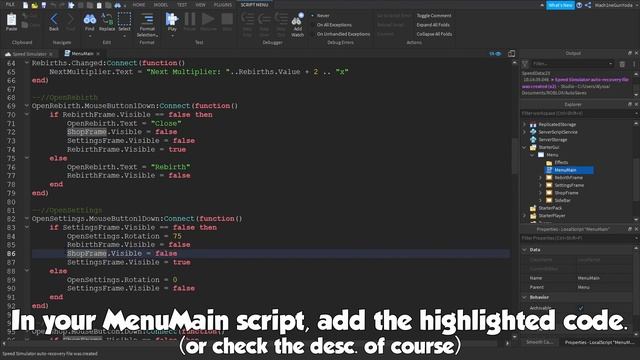Screen dimensions: 640x360
Task: Click Save icon in quick access bar
Action: pyautogui.click(x=44, y=5)
